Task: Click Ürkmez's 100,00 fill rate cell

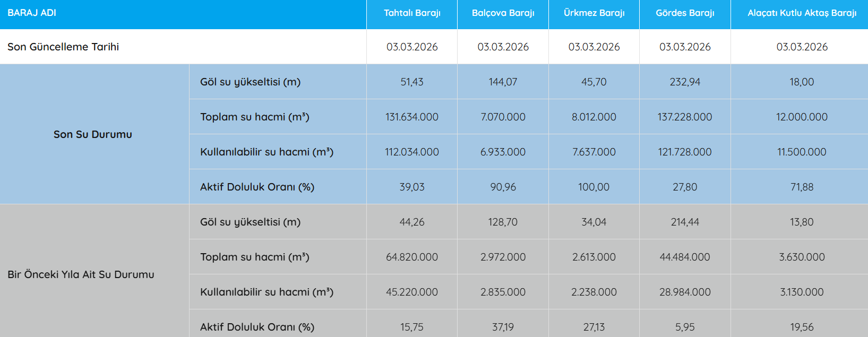Action: 594,187
